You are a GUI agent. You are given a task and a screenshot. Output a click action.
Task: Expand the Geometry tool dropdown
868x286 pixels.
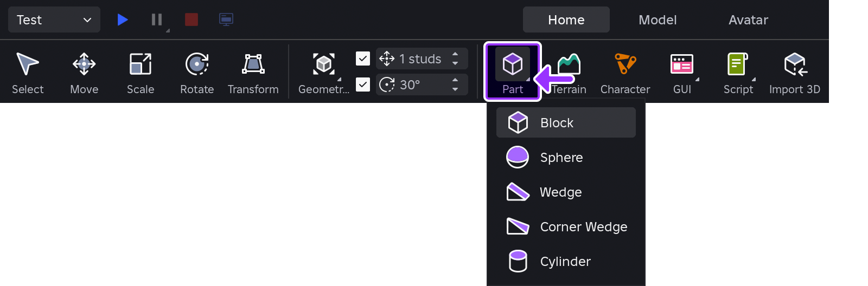[x=339, y=80]
